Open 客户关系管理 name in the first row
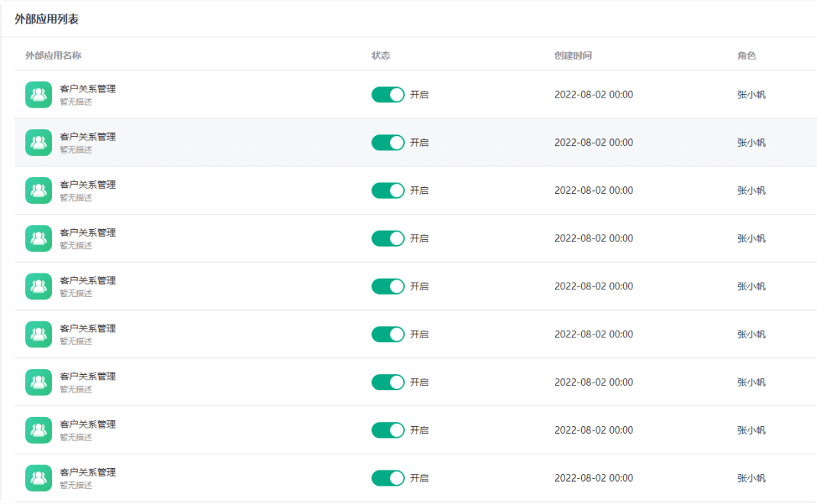The height and width of the screenshot is (504, 817). [88, 89]
